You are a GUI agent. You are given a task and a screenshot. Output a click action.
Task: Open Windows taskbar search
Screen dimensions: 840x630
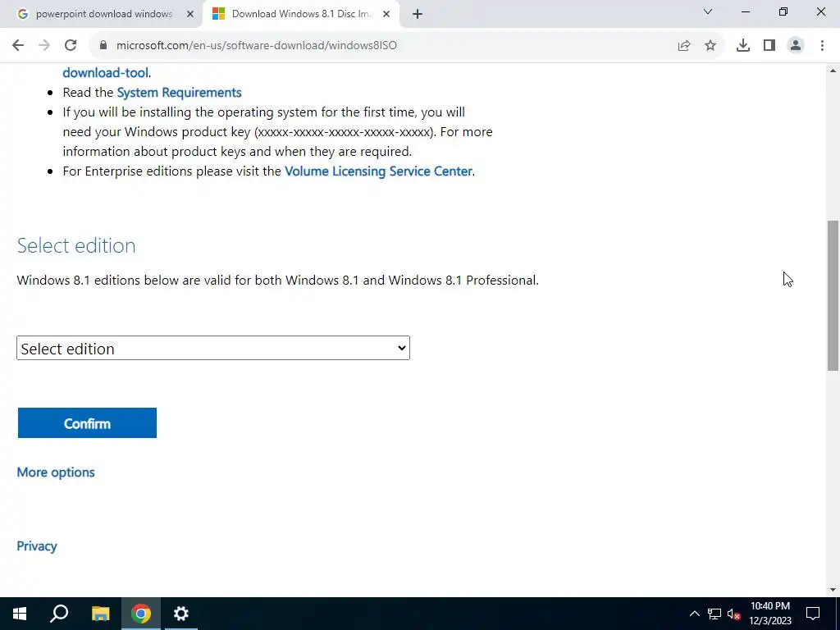click(x=59, y=614)
